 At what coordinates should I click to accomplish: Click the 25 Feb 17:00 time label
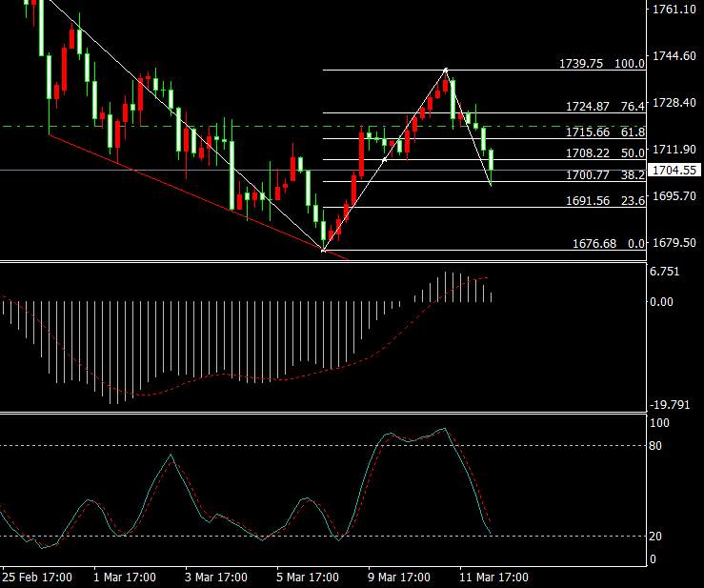click(37, 577)
